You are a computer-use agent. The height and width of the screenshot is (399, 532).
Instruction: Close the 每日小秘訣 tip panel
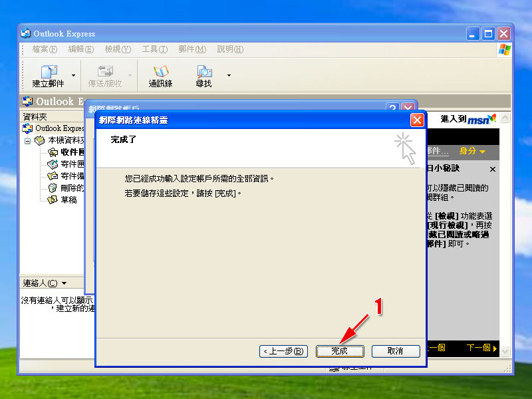493,169
